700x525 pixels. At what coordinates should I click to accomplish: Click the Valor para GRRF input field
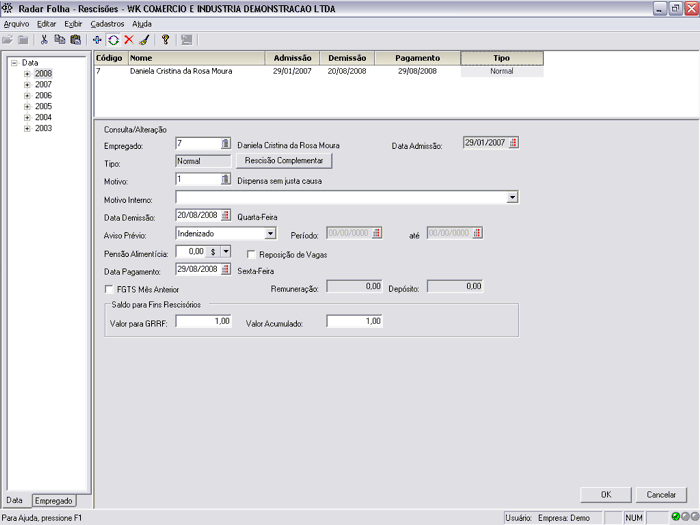tap(203, 322)
